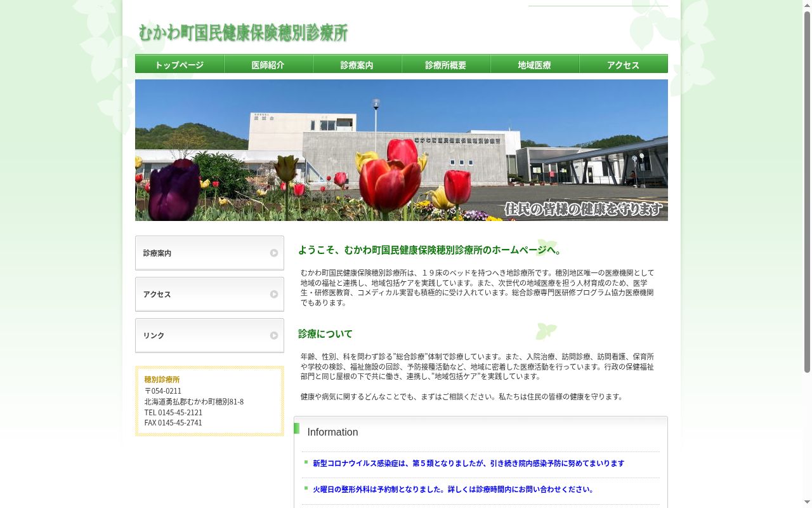This screenshot has width=812, height=508.
Task: Click the Information section heading
Action: coord(332,432)
